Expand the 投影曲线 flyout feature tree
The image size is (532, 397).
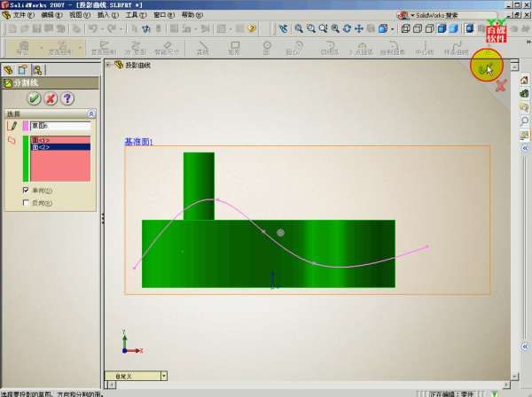(x=109, y=65)
